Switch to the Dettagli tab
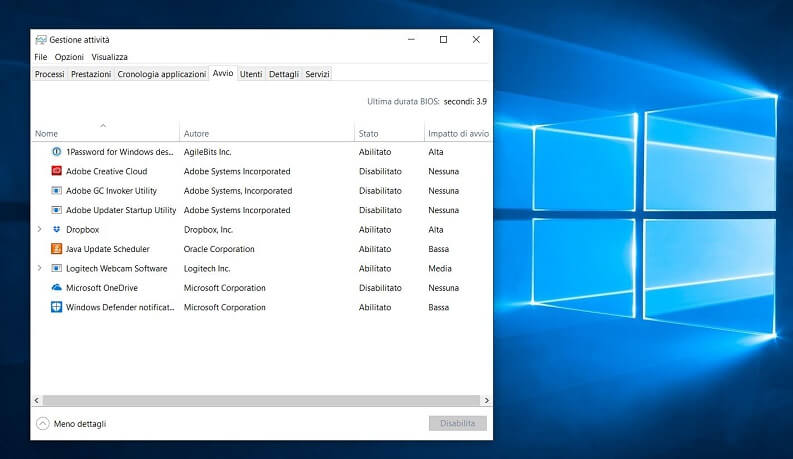 coord(284,74)
